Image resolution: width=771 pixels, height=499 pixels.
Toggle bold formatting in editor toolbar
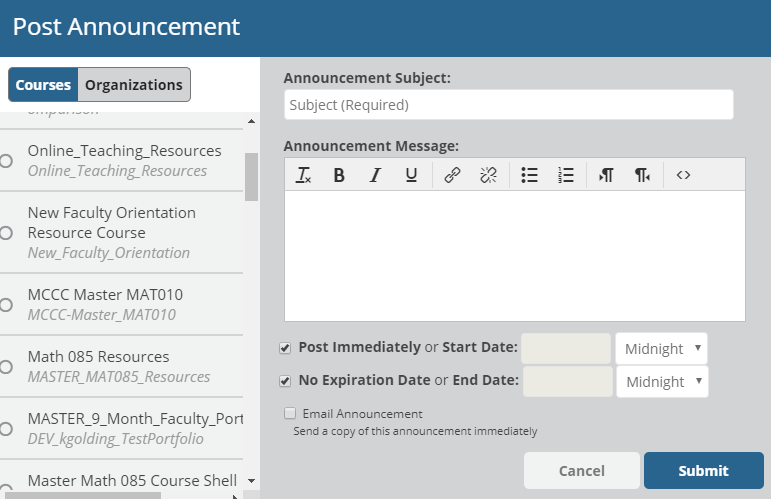point(339,175)
